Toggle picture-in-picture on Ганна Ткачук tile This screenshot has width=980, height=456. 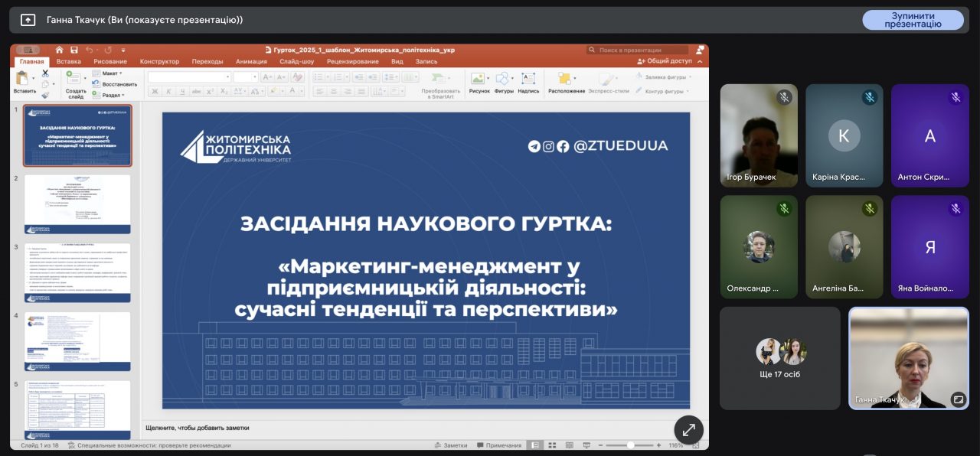coord(958,399)
